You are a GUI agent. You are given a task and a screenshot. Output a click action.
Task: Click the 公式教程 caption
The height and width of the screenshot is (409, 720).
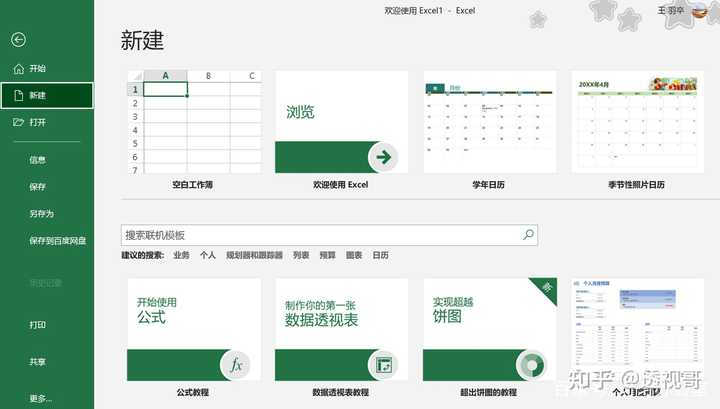click(x=193, y=392)
